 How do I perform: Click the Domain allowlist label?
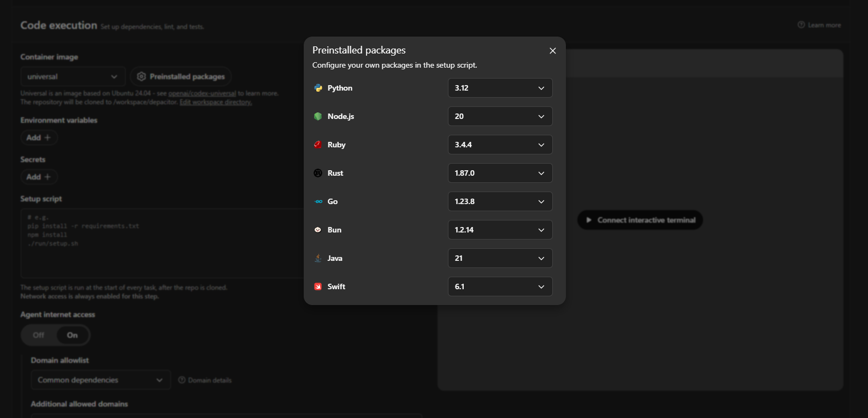60,360
